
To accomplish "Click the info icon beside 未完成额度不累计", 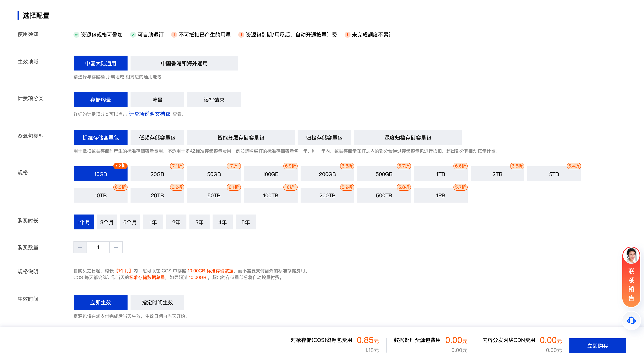I will [347, 35].
